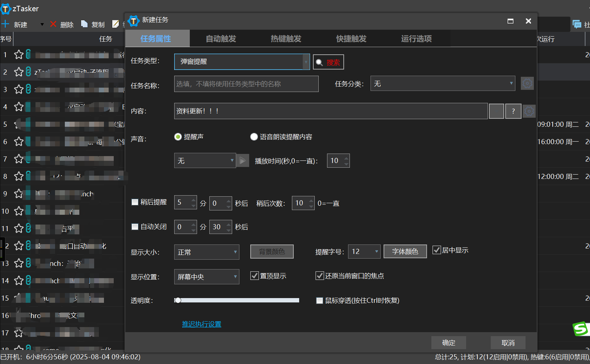This screenshot has width=590, height=364.
Task: Play the selected reminder sound preview
Action: (x=243, y=160)
